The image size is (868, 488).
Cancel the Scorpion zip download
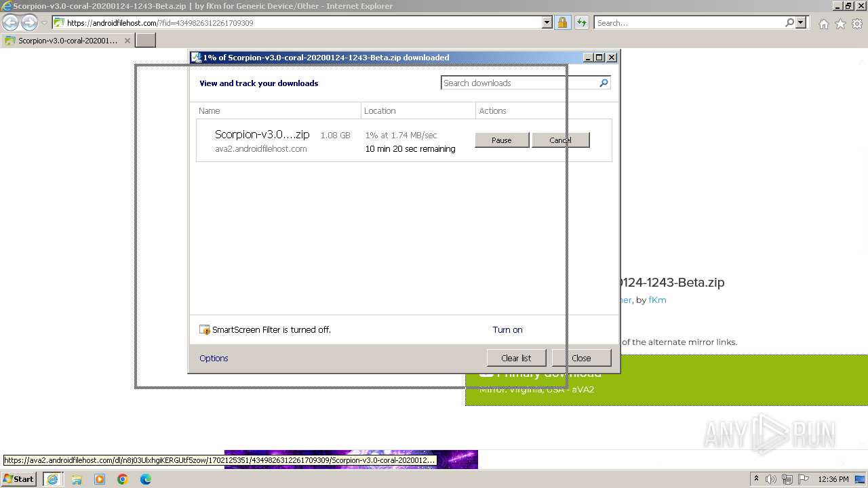click(x=560, y=140)
